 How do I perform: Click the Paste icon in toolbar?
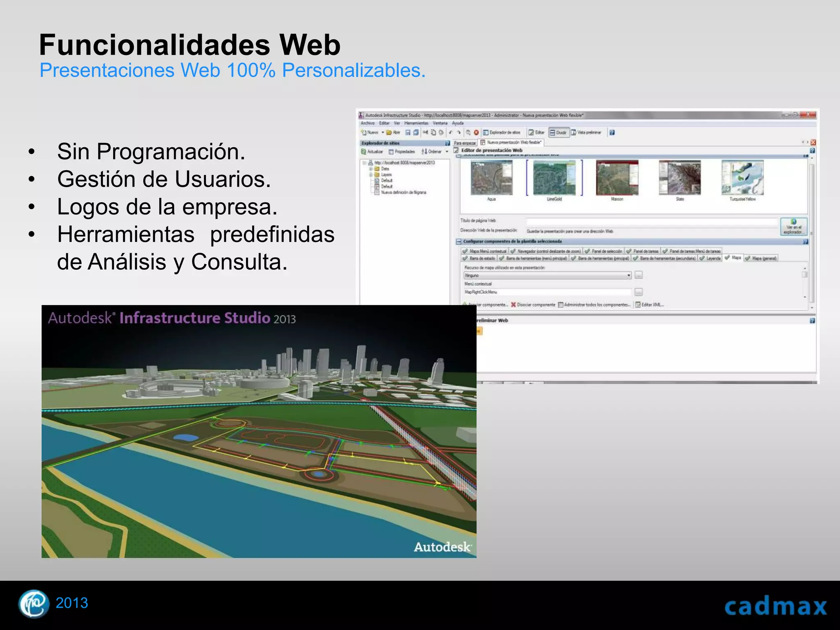(x=441, y=132)
